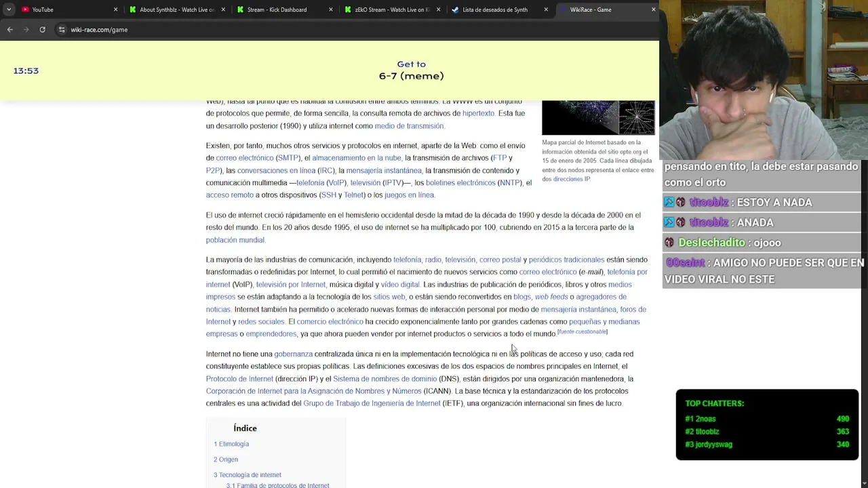
Task: Click the blogs link
Action: pos(522,297)
